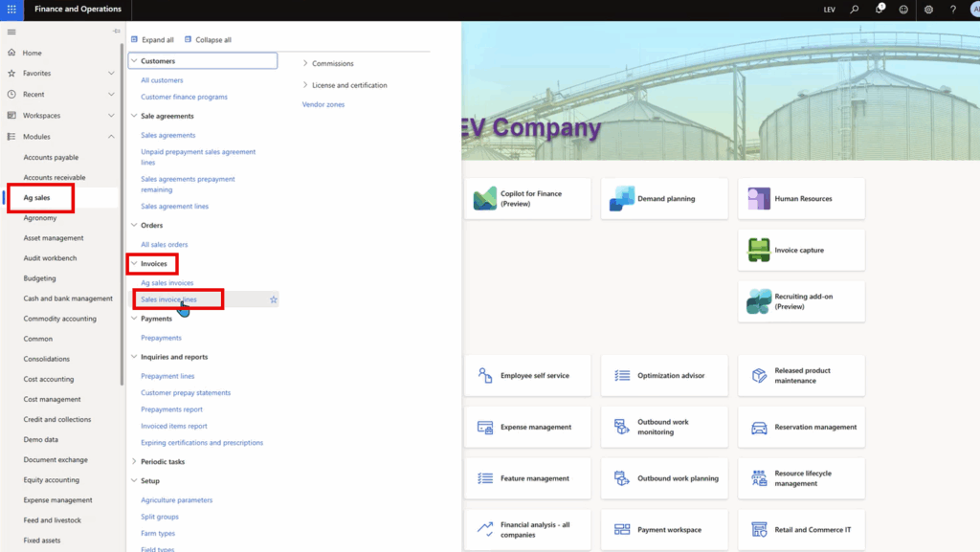
Task: Open the app launcher waffle icon
Action: pos(11,10)
